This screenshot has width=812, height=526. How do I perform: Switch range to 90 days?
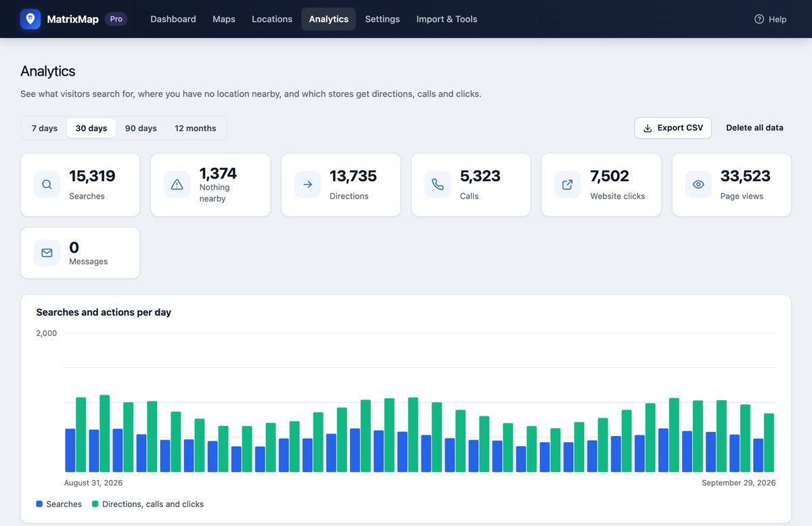[141, 128]
